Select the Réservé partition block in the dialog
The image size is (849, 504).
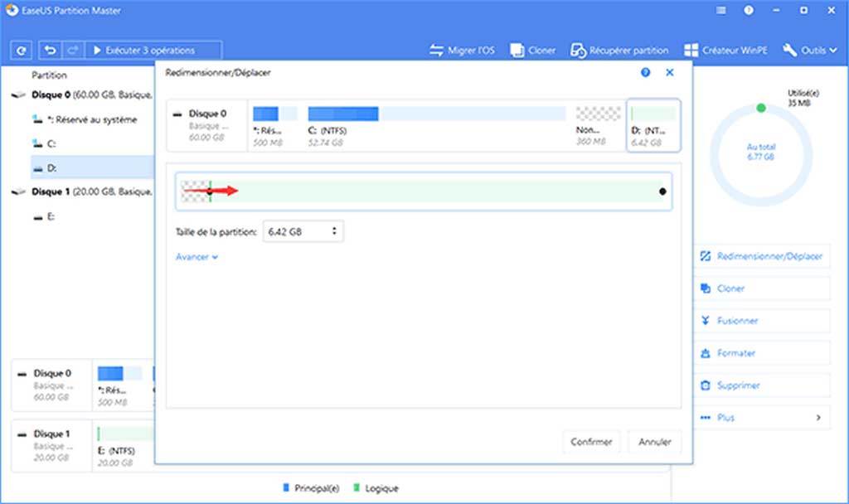[274, 127]
